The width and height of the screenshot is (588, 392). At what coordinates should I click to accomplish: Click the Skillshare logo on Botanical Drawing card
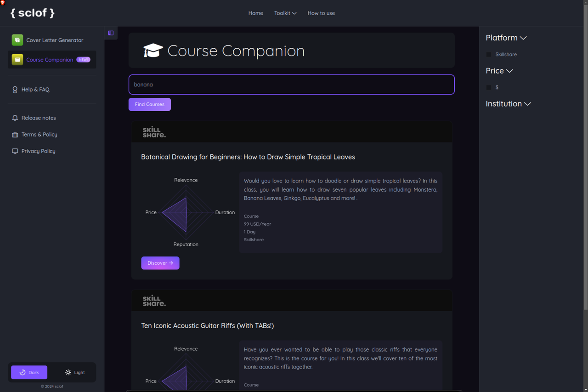pos(154,132)
